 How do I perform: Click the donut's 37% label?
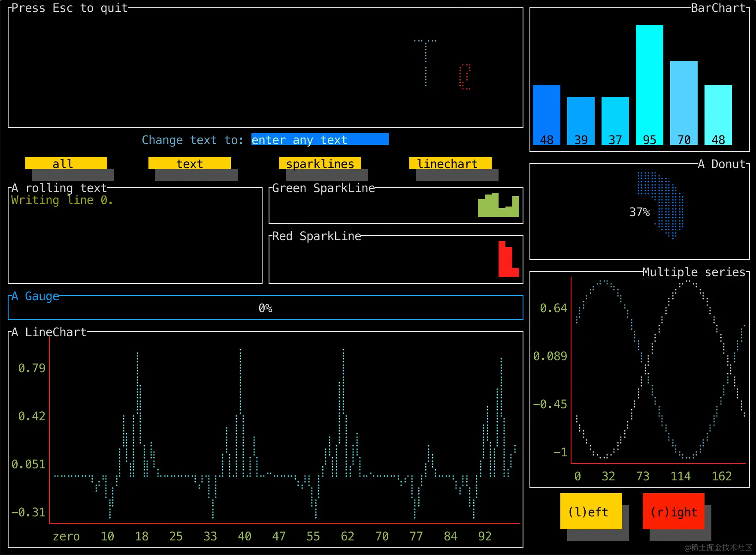pyautogui.click(x=639, y=212)
